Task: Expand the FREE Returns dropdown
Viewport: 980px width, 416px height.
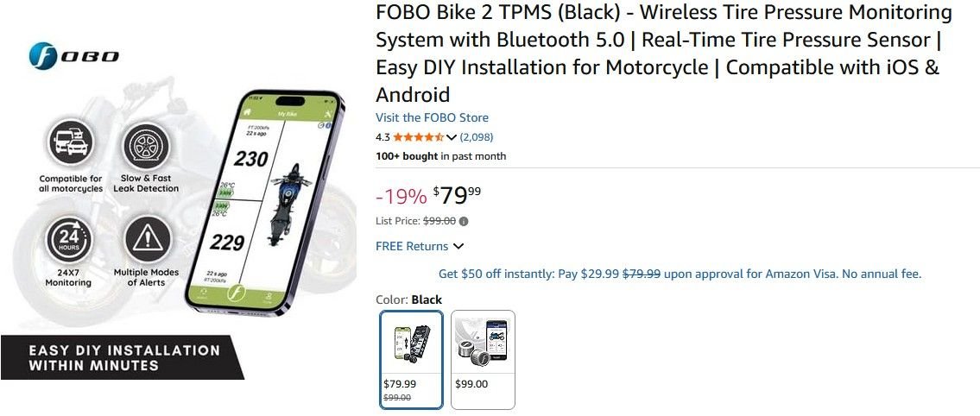Action: click(x=458, y=246)
